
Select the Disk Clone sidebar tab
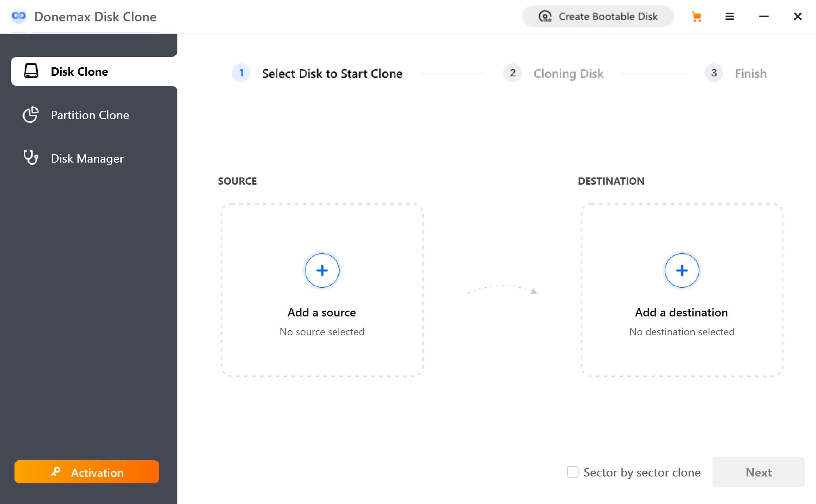pyautogui.click(x=79, y=71)
